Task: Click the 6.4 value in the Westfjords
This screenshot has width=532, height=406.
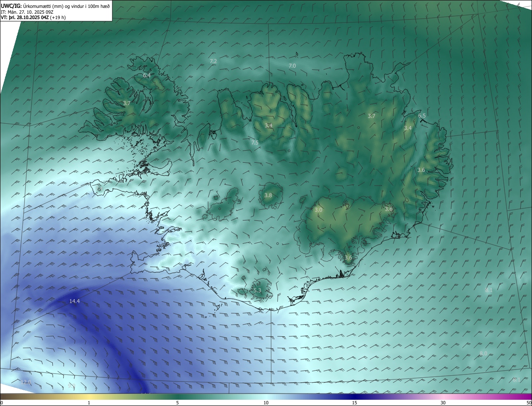Action: pos(147,75)
